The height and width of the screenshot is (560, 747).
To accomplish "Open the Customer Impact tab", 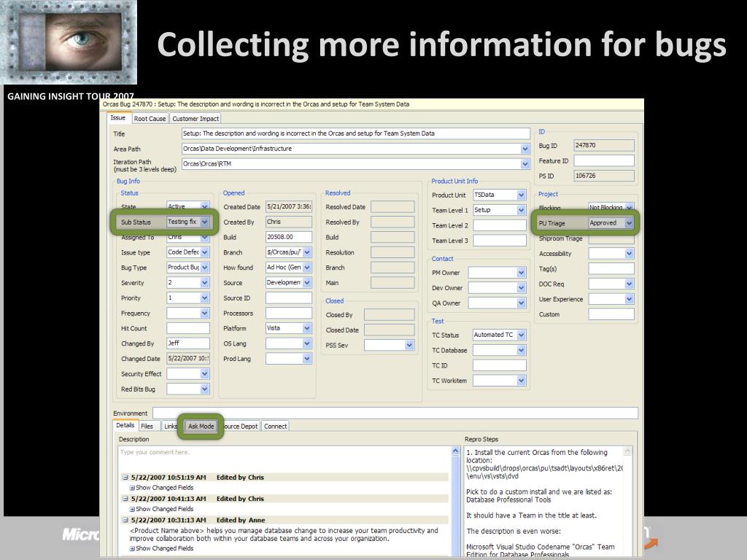I will click(196, 119).
